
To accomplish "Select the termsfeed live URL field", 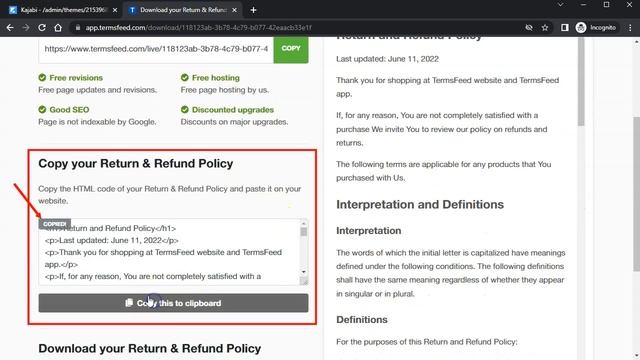I will [156, 49].
